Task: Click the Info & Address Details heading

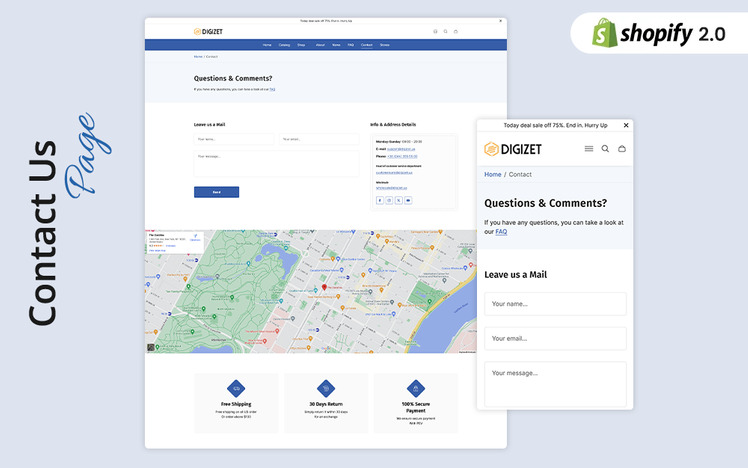Action: (393, 125)
